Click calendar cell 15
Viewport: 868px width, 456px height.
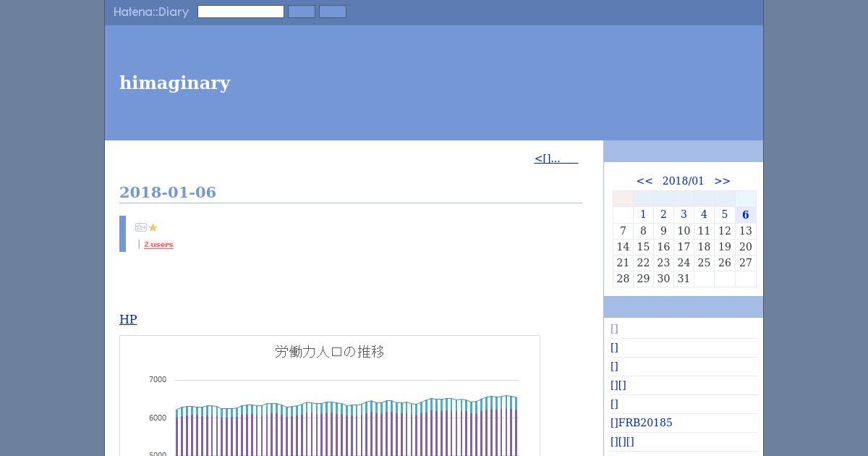pos(643,247)
